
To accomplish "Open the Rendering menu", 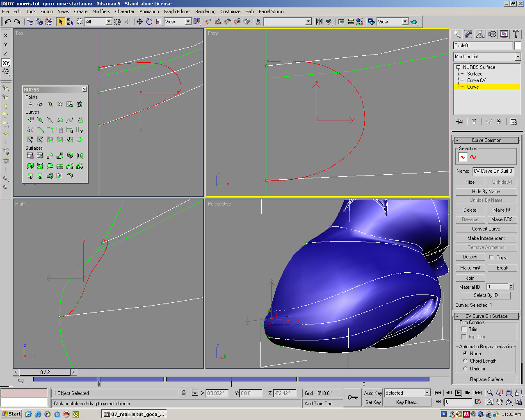I will (x=205, y=11).
